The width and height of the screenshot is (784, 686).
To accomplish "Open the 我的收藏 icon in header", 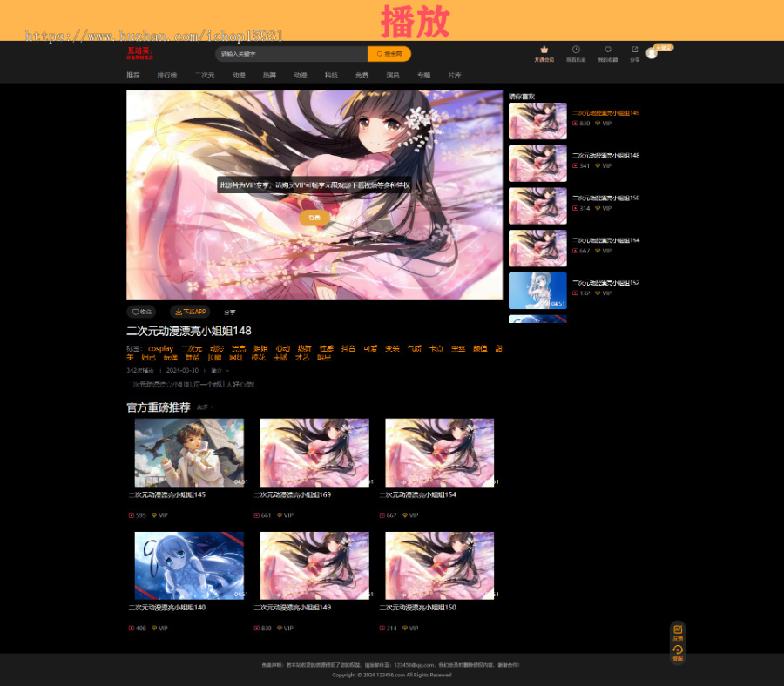I will 608,50.
